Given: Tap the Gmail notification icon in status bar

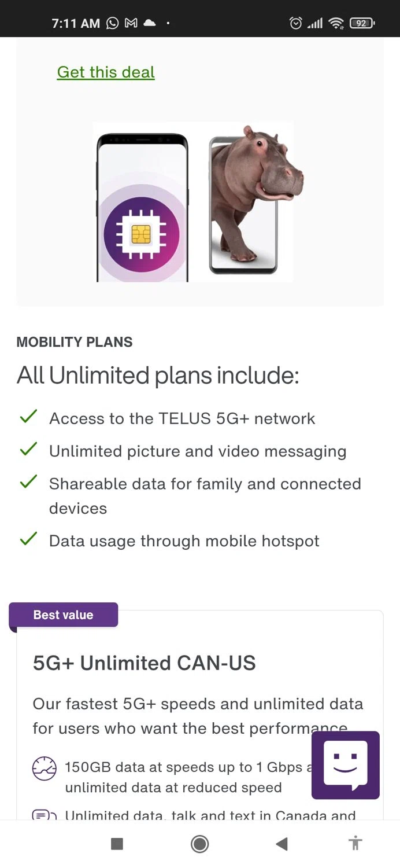Looking at the screenshot, I should (x=131, y=23).
